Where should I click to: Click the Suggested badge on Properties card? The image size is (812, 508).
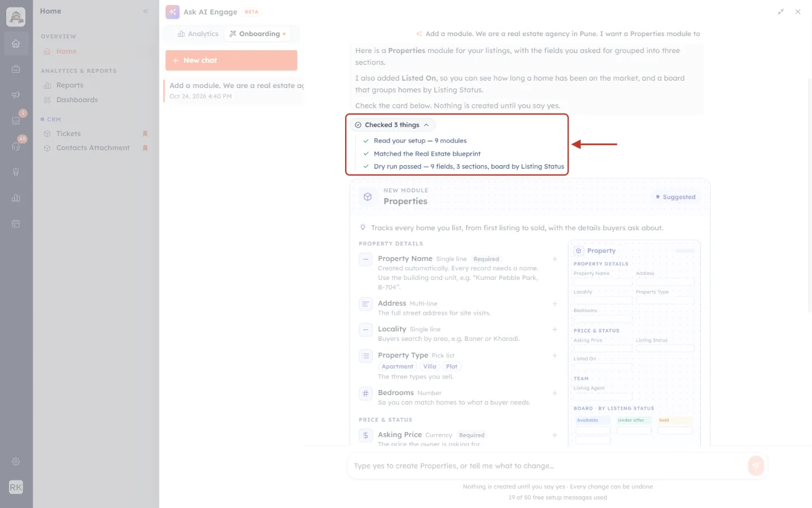(676, 197)
